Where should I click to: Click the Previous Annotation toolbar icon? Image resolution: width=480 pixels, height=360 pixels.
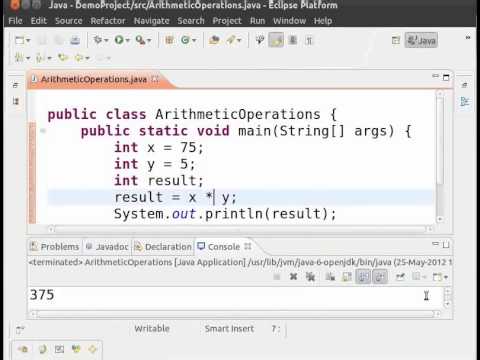[40, 58]
